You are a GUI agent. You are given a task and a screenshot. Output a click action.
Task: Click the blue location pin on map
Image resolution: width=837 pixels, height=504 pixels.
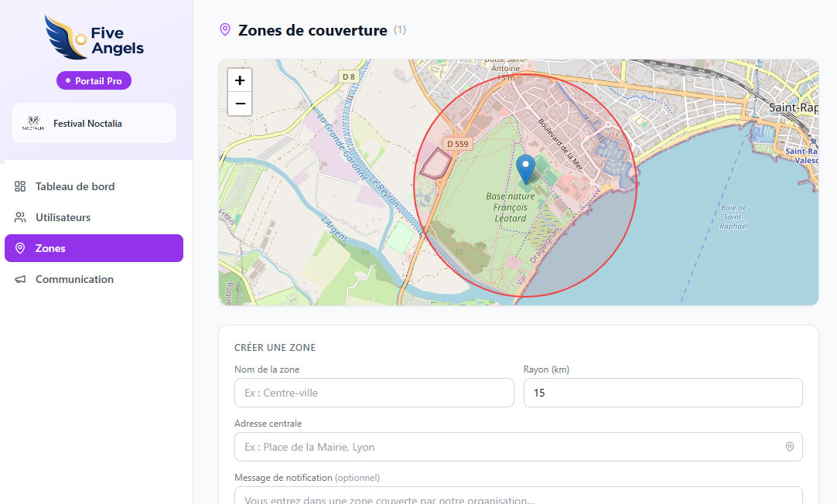[526, 169]
